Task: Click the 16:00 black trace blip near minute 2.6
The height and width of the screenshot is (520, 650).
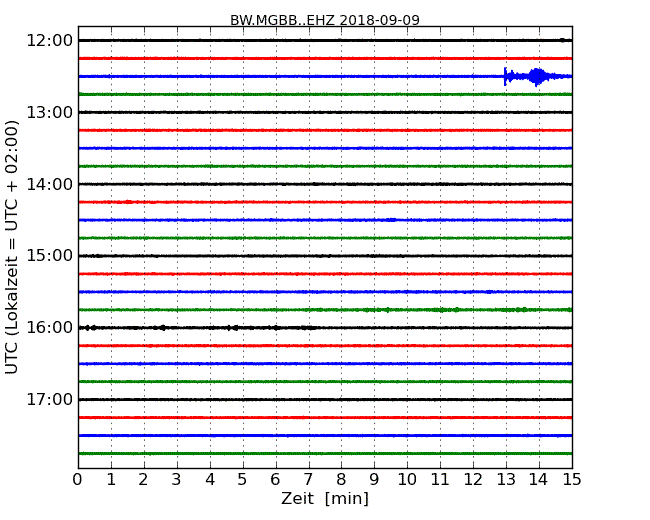Action: [x=163, y=328]
